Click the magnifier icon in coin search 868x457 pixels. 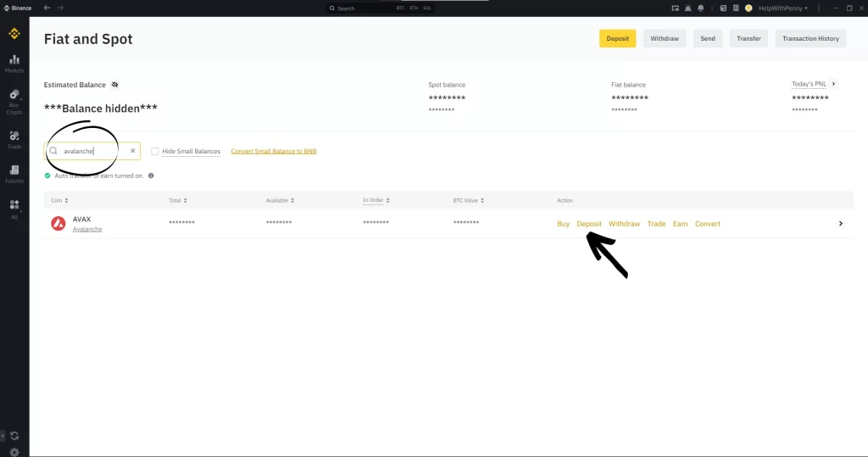(53, 151)
